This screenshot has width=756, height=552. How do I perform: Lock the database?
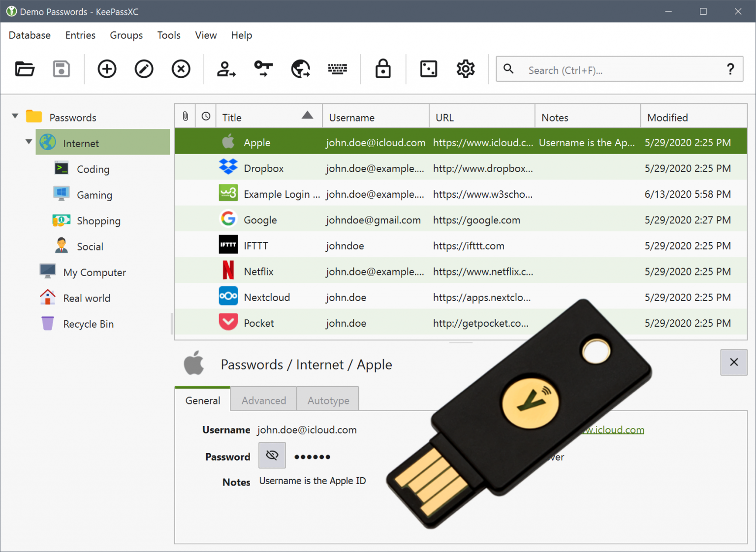(x=383, y=69)
